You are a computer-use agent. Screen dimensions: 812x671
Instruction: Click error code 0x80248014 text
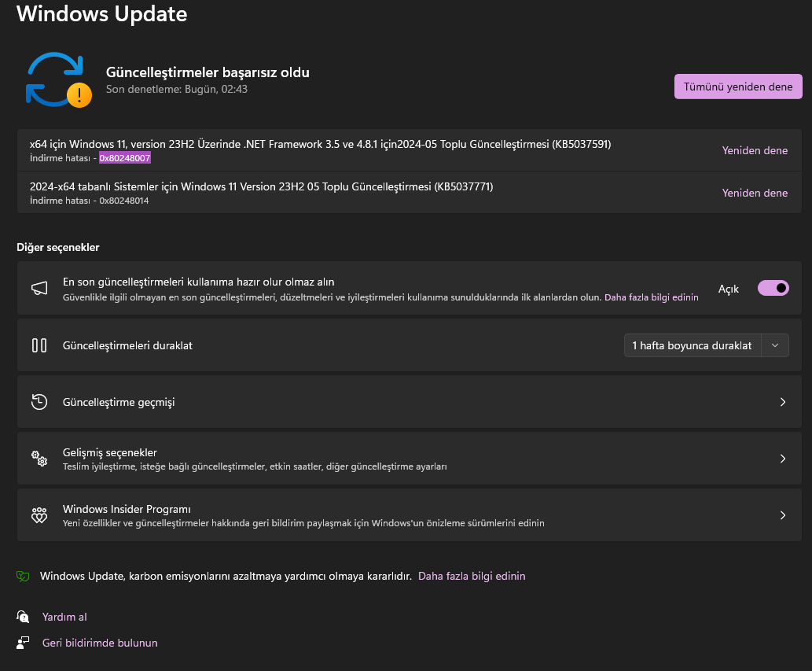click(x=123, y=201)
